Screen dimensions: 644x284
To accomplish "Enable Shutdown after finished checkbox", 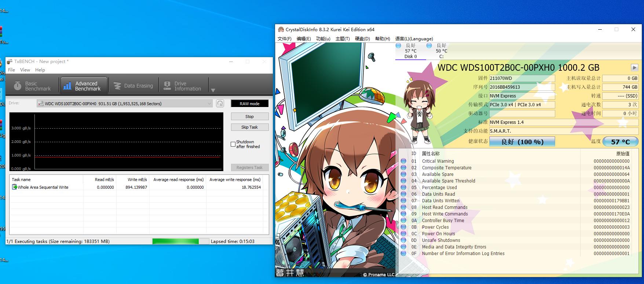I will tap(233, 144).
